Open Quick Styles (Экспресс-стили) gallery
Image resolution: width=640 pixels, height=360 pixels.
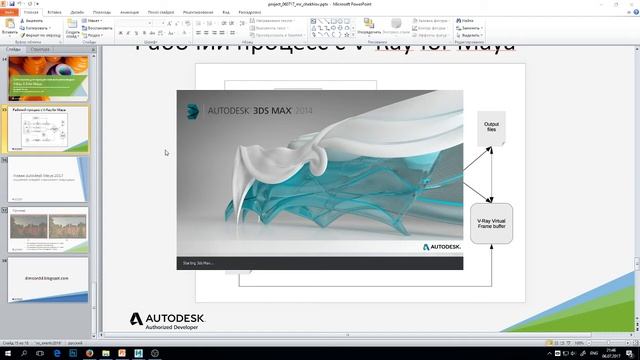(396, 26)
